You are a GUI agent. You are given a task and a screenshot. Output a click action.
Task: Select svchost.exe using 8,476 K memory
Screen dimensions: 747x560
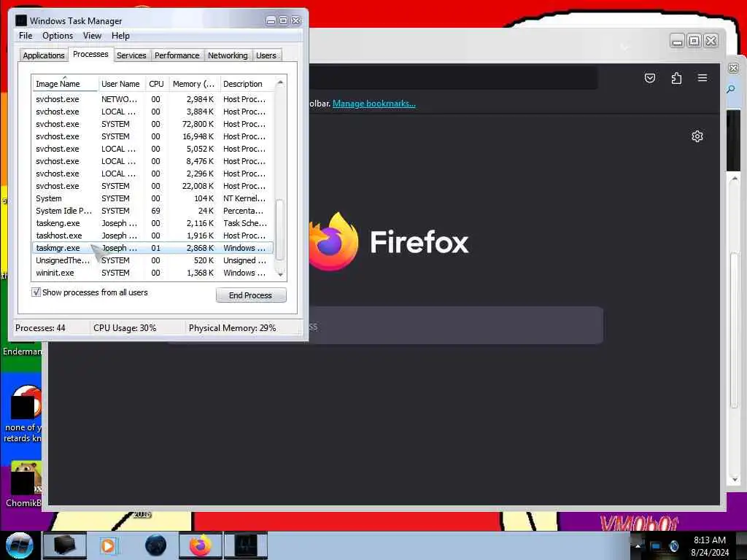click(153, 161)
